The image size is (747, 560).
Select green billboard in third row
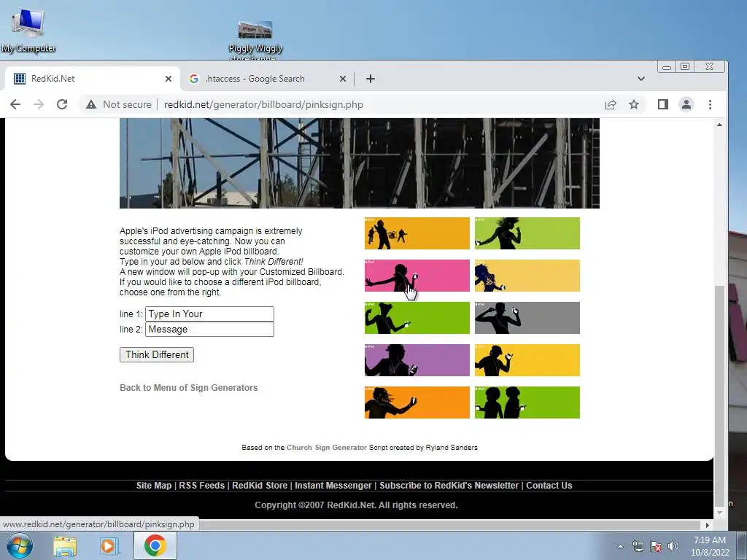(417, 318)
